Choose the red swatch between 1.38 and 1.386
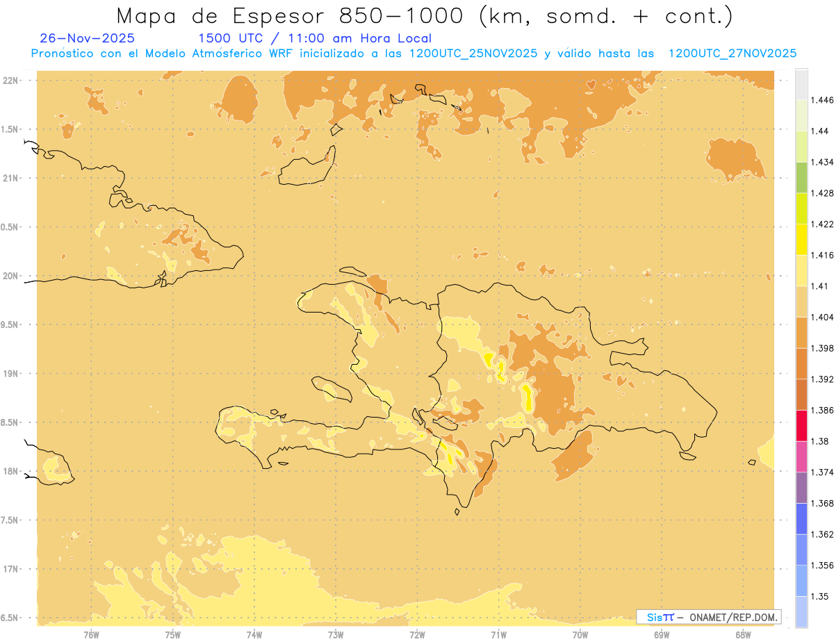This screenshot has width=834, height=644. (x=801, y=425)
